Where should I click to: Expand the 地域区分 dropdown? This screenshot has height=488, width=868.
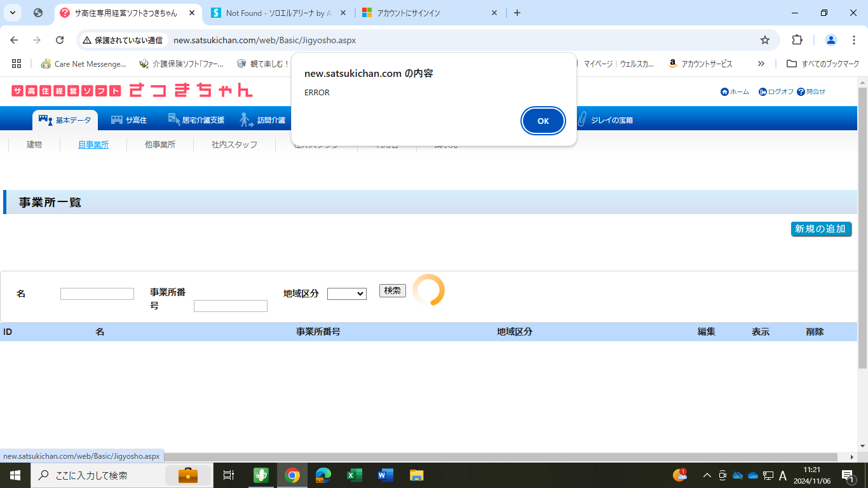click(x=347, y=294)
